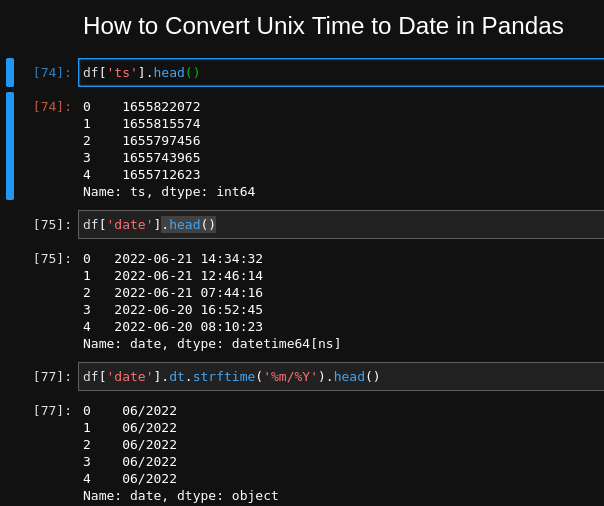Click the date output 2022-06-21 14:34:32
Screen dimensions: 604x506
pos(188,259)
